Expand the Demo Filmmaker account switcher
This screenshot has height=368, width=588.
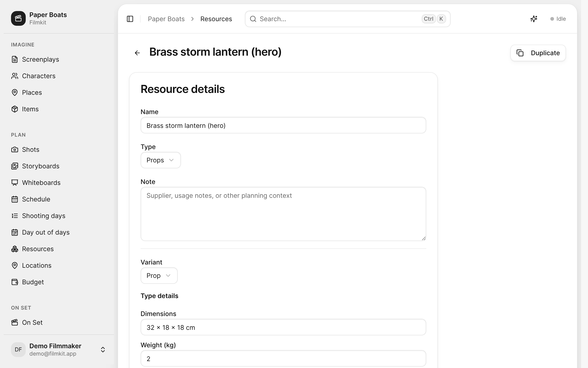pos(103,350)
